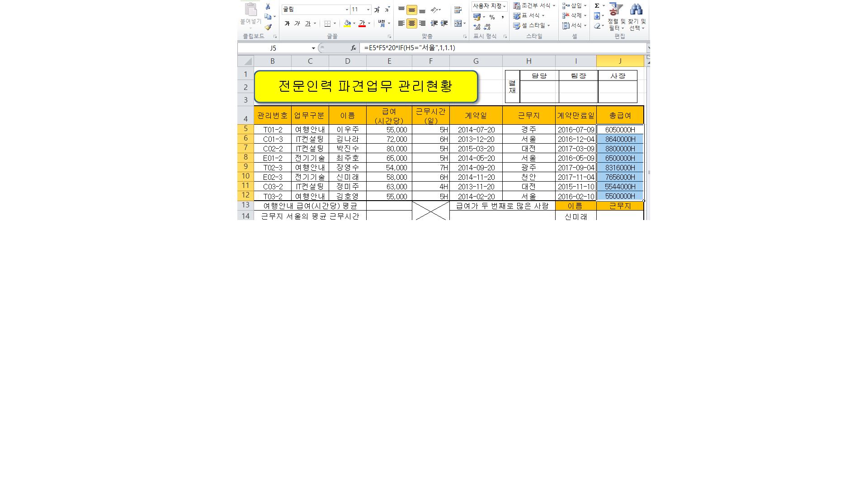Click the increase font size icon
This screenshot has width=868, height=488.
click(x=377, y=9)
